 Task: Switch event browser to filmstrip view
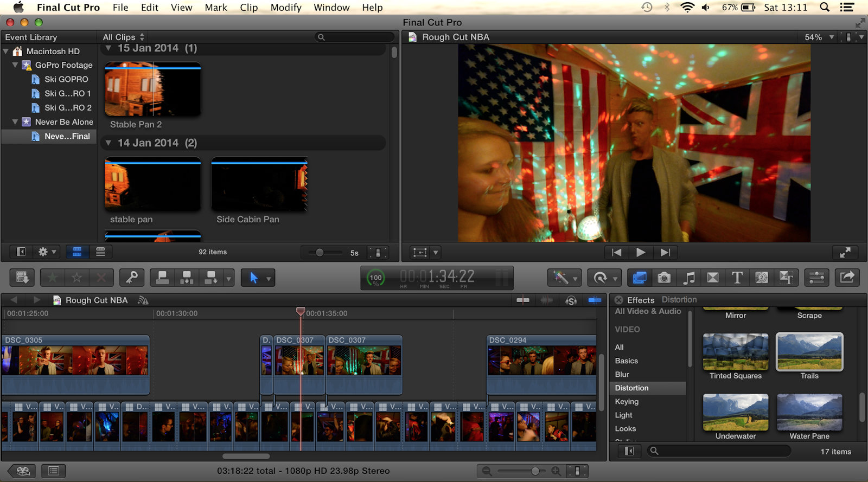[x=77, y=252]
